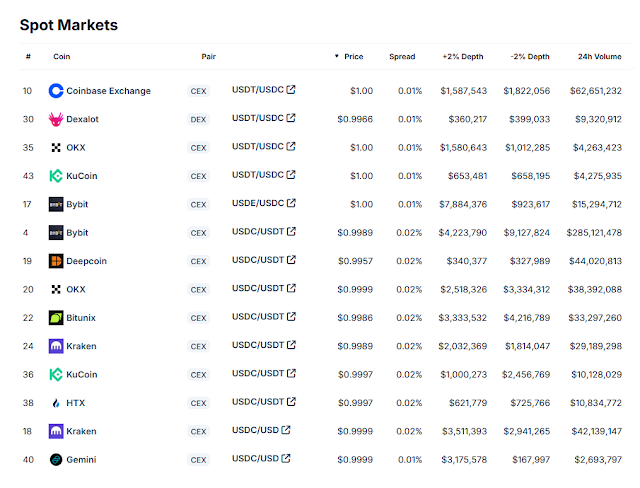Open external link icon for KuCoin USDT/USDC
This screenshot has height=488, width=640.
[291, 175]
